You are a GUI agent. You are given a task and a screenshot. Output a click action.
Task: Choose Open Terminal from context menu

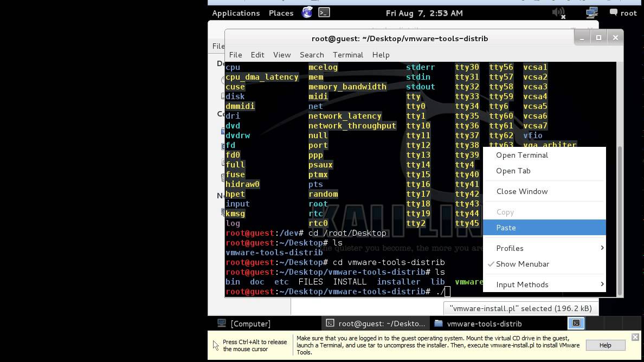(x=544, y=155)
